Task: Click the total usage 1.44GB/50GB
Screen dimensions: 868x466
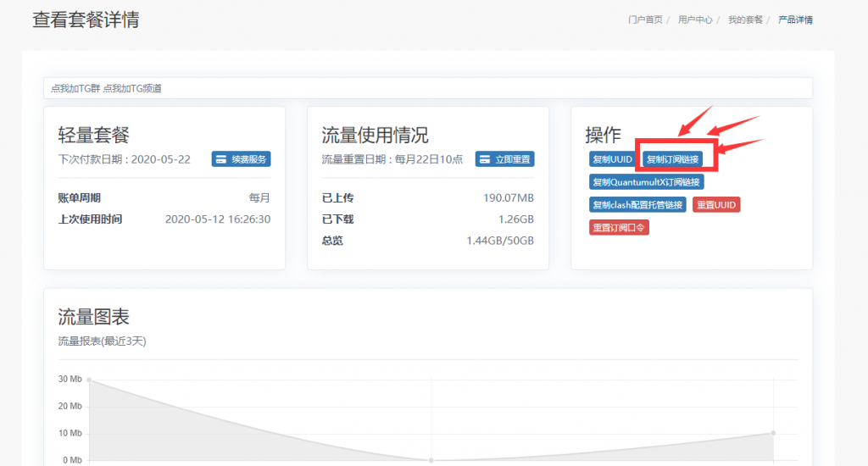Action: tap(500, 241)
